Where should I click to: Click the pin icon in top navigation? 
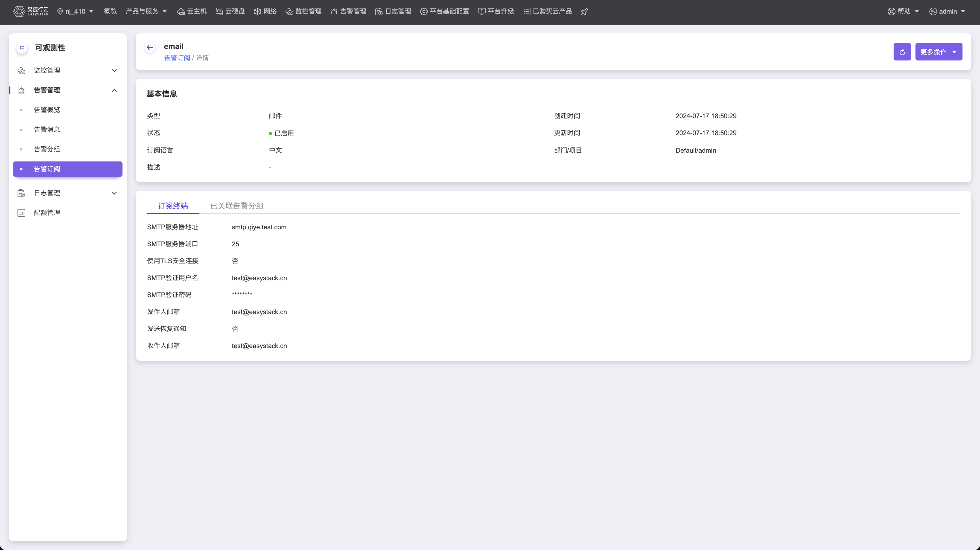[x=584, y=11]
